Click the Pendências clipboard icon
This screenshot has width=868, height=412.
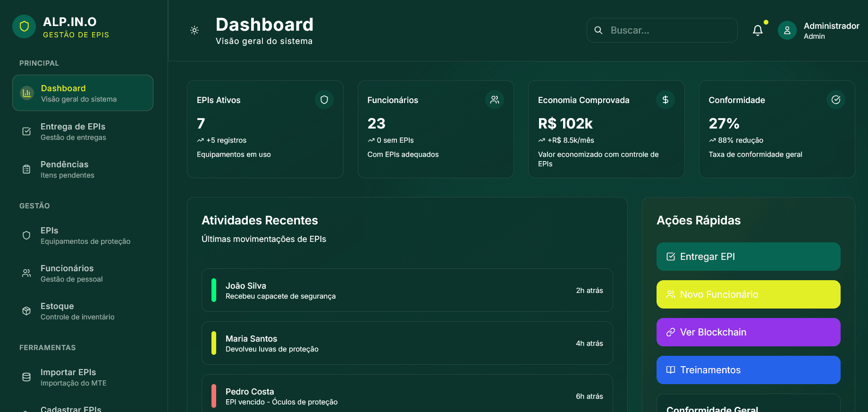(x=26, y=169)
